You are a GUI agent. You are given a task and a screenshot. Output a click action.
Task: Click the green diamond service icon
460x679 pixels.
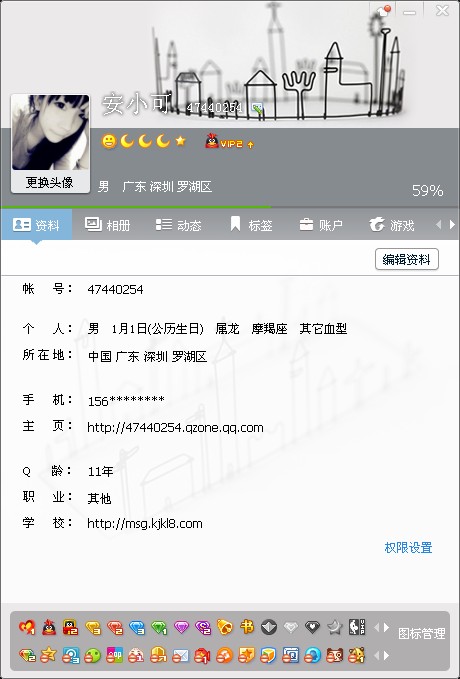[x=159, y=627]
